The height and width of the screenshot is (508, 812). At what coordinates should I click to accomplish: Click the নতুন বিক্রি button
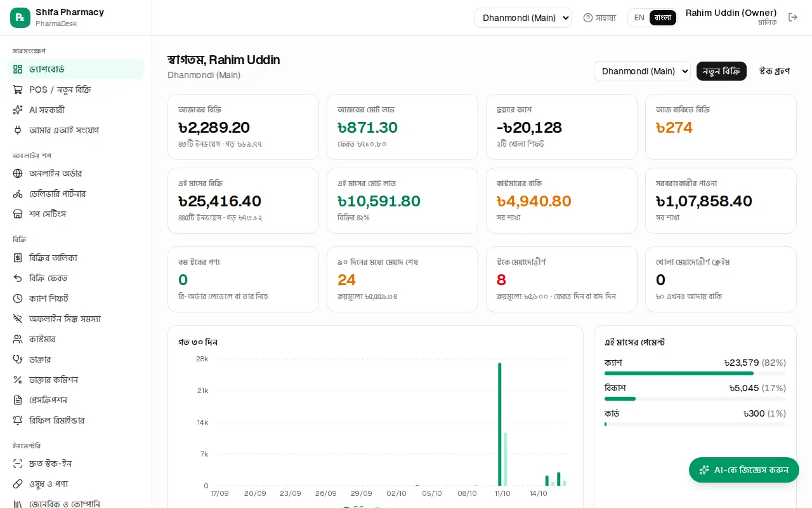click(x=721, y=71)
